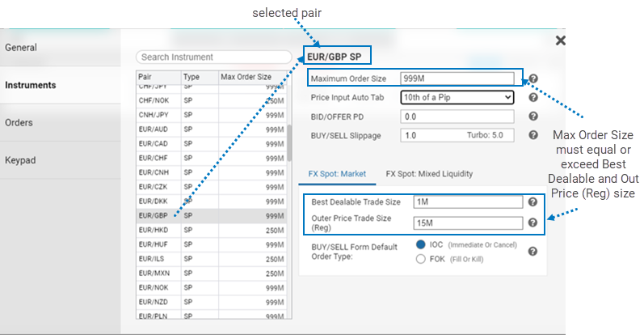Click help icon for Default Order Type
Screen dimensions: 644x335
click(x=533, y=252)
